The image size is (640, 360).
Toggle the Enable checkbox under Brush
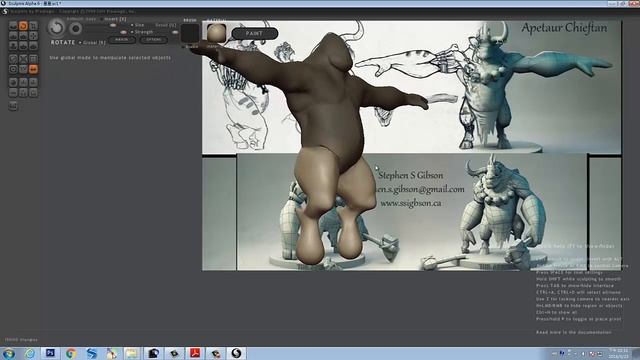183,47
